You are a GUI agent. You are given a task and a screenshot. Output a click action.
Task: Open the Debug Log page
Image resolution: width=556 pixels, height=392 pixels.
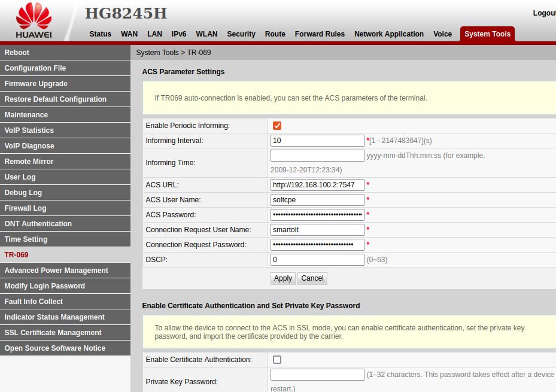(65, 193)
